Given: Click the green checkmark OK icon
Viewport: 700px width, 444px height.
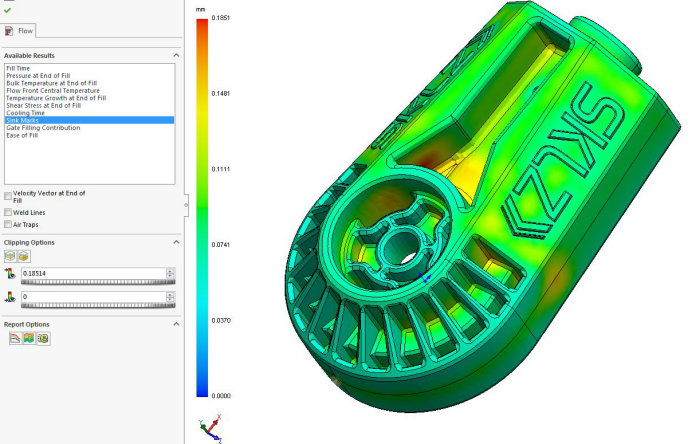Looking at the screenshot, I should (x=8, y=10).
